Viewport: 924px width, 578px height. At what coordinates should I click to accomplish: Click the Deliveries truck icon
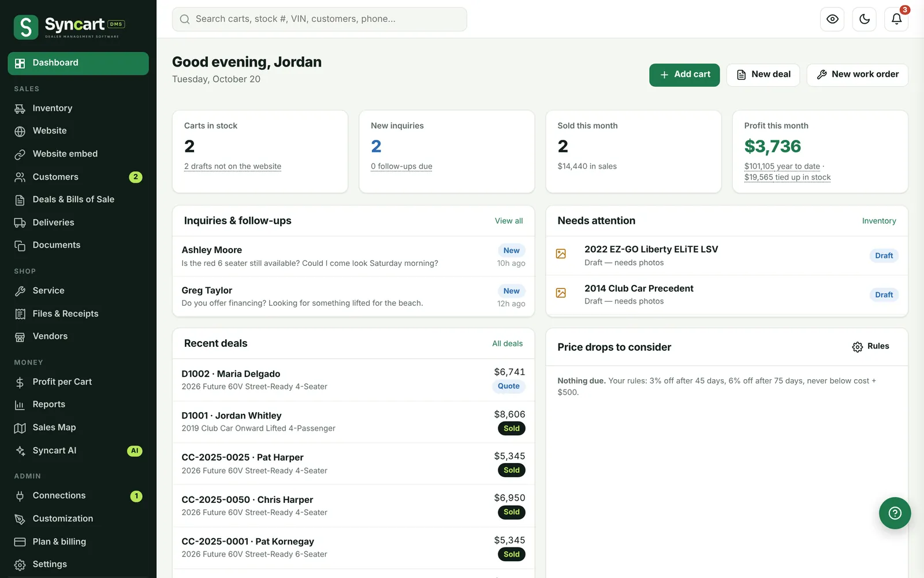coord(20,223)
